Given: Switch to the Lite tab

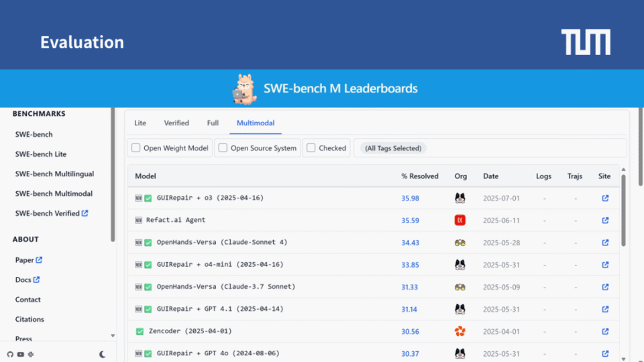Looking at the screenshot, I should 140,123.
